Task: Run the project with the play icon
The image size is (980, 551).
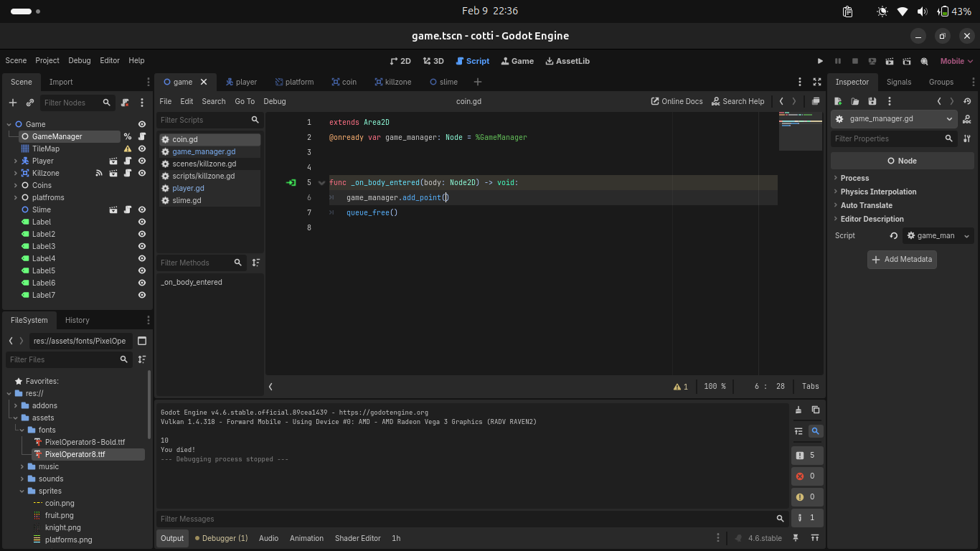Action: 821,61
